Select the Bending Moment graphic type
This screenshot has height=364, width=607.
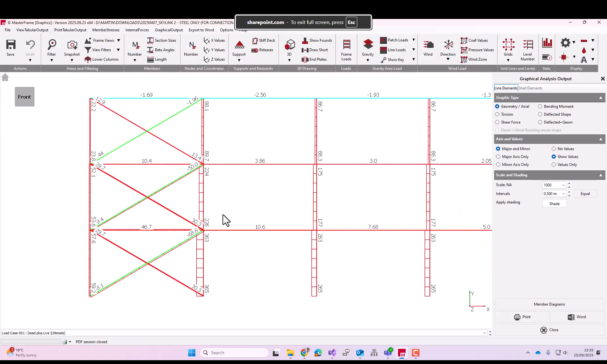(540, 106)
